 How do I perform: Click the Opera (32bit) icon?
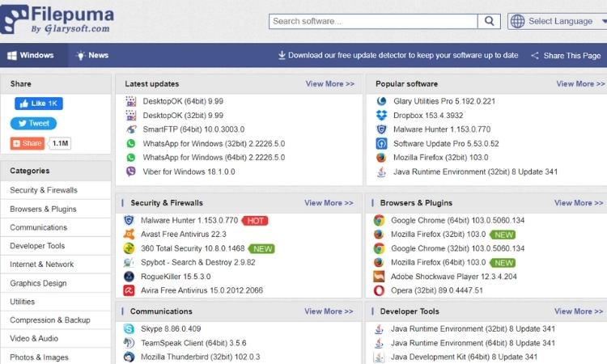tap(379, 290)
